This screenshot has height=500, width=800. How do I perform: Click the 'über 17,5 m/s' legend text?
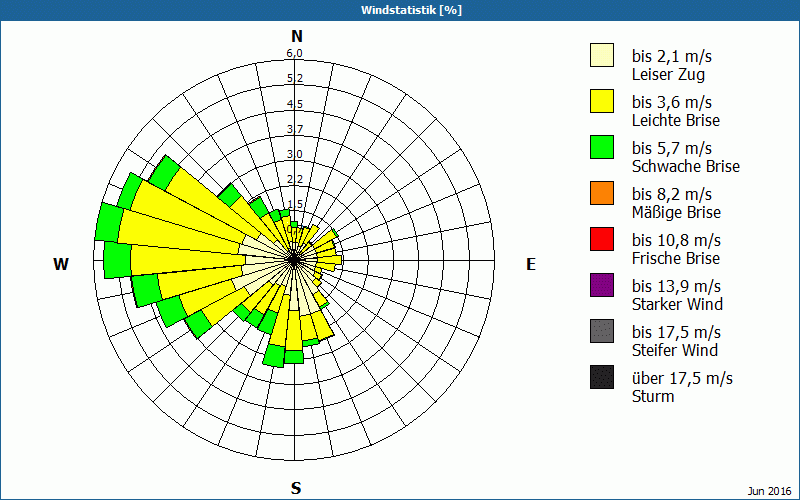(x=682, y=378)
